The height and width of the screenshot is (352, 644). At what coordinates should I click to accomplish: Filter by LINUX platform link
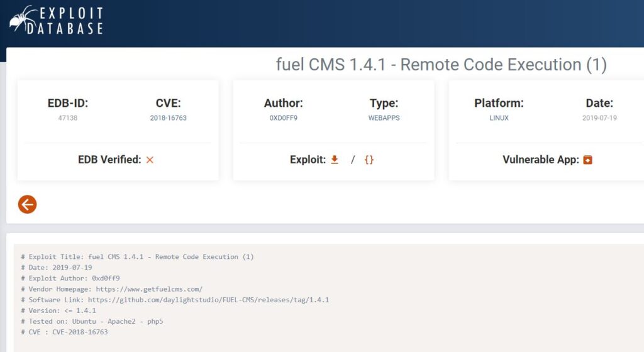(x=499, y=118)
